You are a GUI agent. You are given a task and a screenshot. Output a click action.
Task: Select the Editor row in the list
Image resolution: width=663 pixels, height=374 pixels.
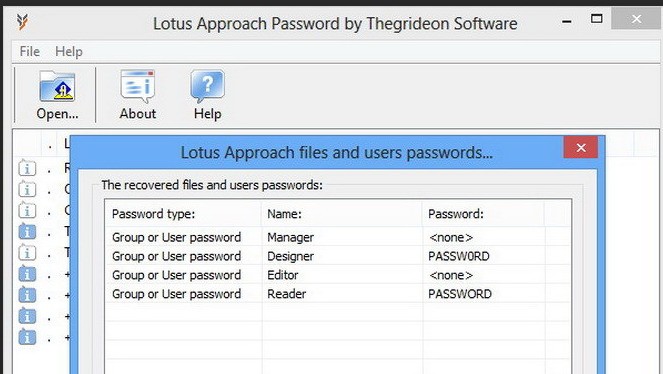point(337,275)
